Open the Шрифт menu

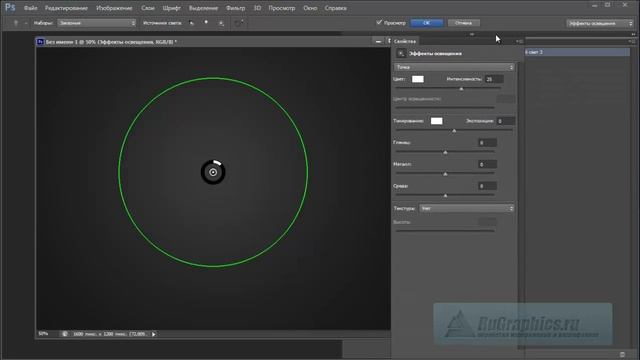click(x=171, y=8)
